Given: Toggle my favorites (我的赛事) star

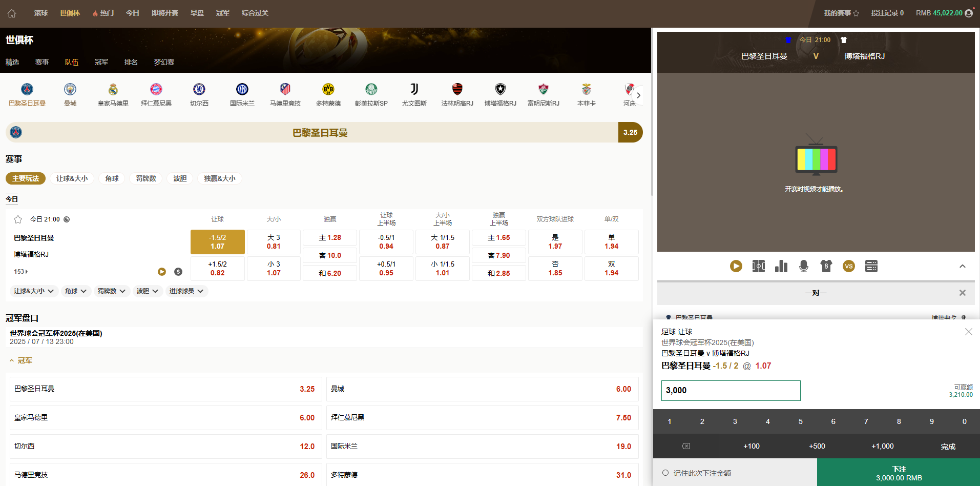Looking at the screenshot, I should click(856, 13).
